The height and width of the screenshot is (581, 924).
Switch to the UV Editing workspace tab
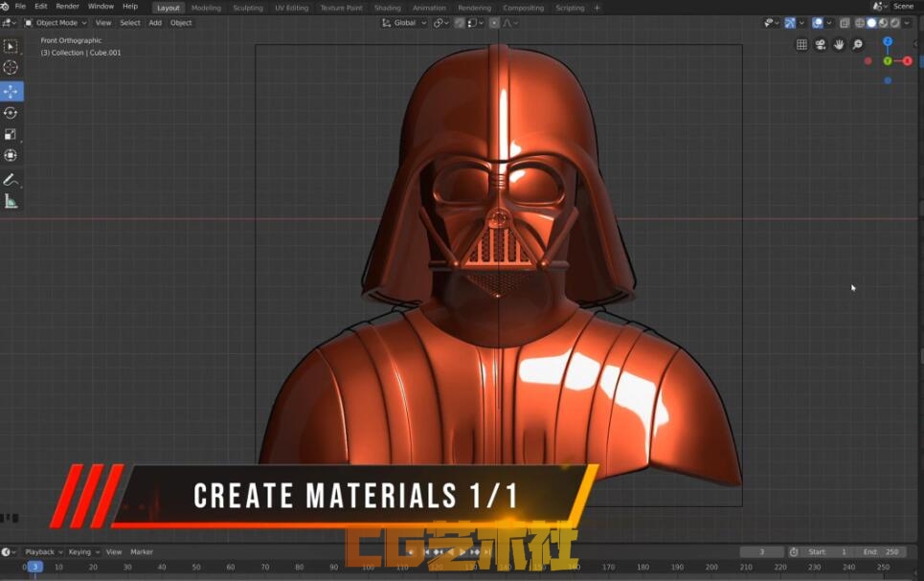tap(291, 8)
